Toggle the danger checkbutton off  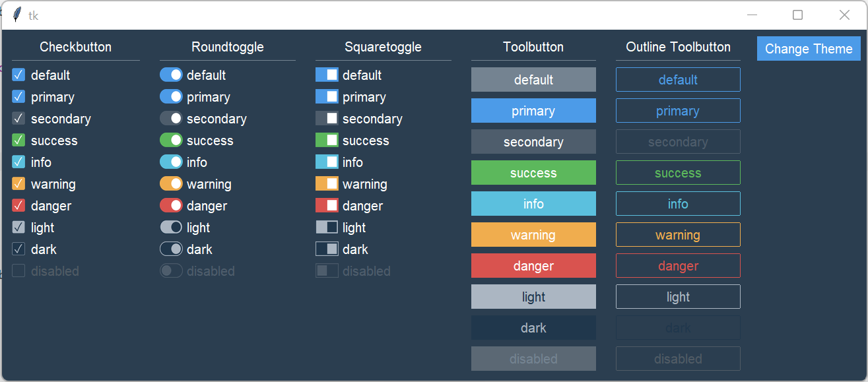(x=18, y=205)
